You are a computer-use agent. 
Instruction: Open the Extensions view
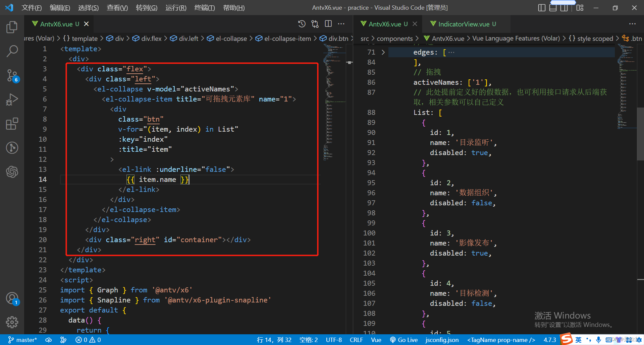tap(12, 124)
